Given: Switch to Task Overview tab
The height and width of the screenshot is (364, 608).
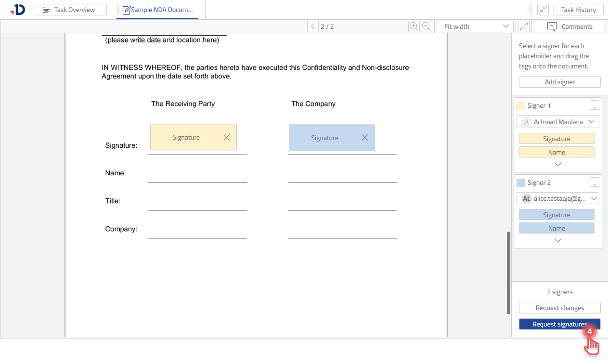Looking at the screenshot, I should tap(71, 10).
